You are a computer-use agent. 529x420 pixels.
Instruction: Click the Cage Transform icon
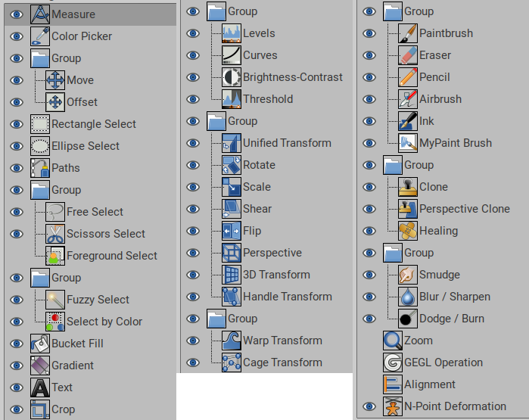pos(232,362)
